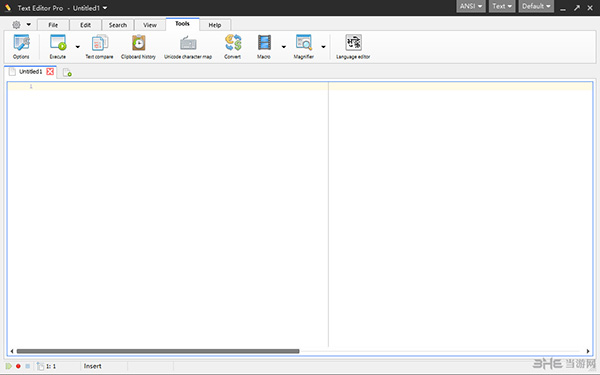Click scroll right arrow of horizontal scrollbar
The height and width of the screenshot is (375, 600).
pos(588,351)
